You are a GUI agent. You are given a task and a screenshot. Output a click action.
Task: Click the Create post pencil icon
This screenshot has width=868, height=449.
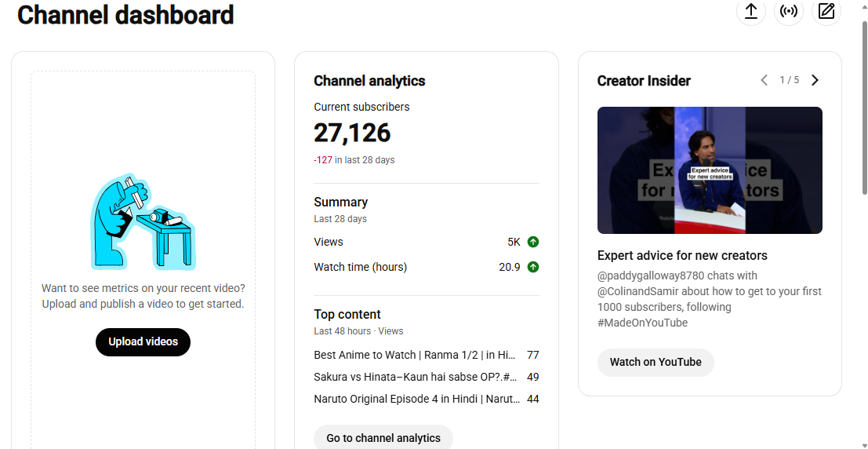click(x=826, y=11)
